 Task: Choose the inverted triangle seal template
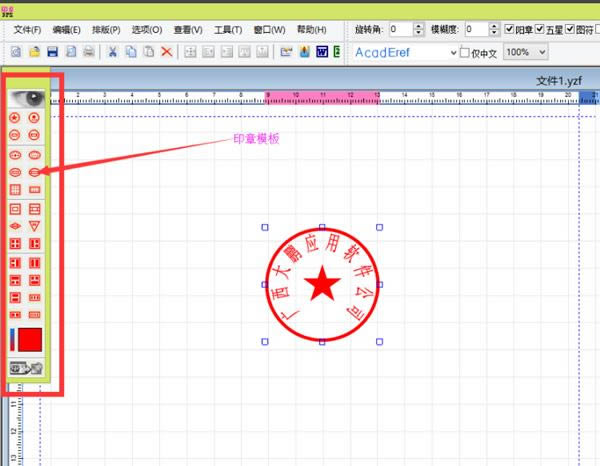point(34,226)
